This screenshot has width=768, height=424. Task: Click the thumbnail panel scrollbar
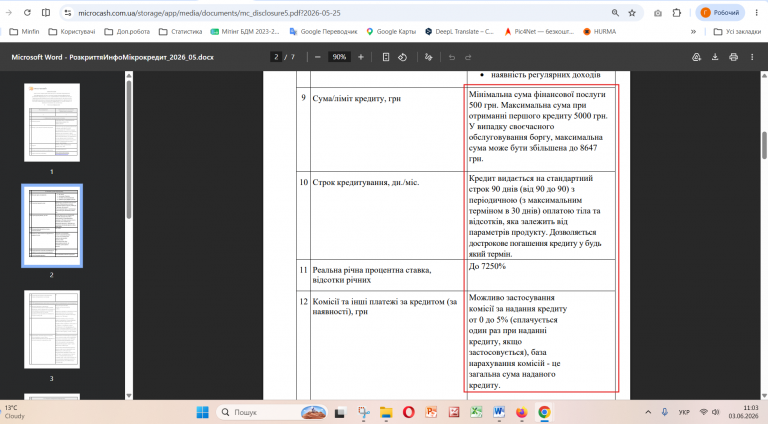[129, 149]
